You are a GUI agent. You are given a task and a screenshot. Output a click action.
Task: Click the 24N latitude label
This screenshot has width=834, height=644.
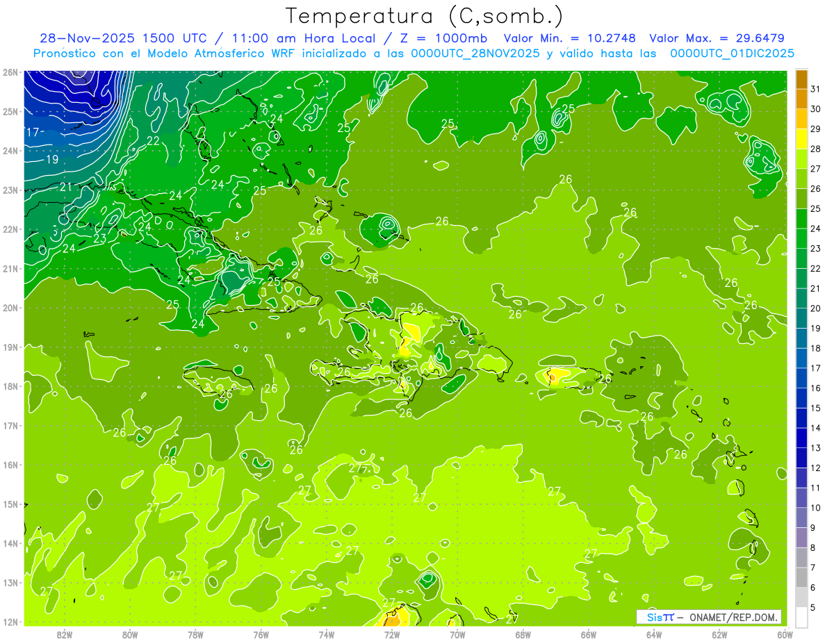tap(10, 151)
